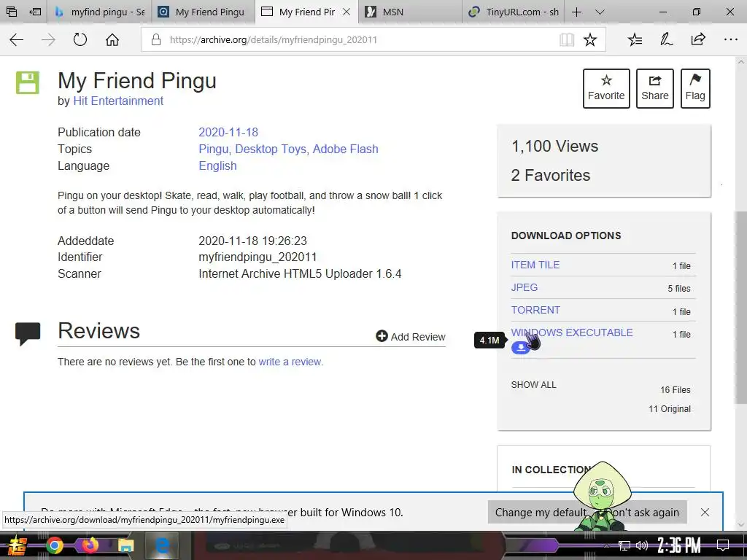Open the Adobe Flash topic link

click(x=345, y=149)
